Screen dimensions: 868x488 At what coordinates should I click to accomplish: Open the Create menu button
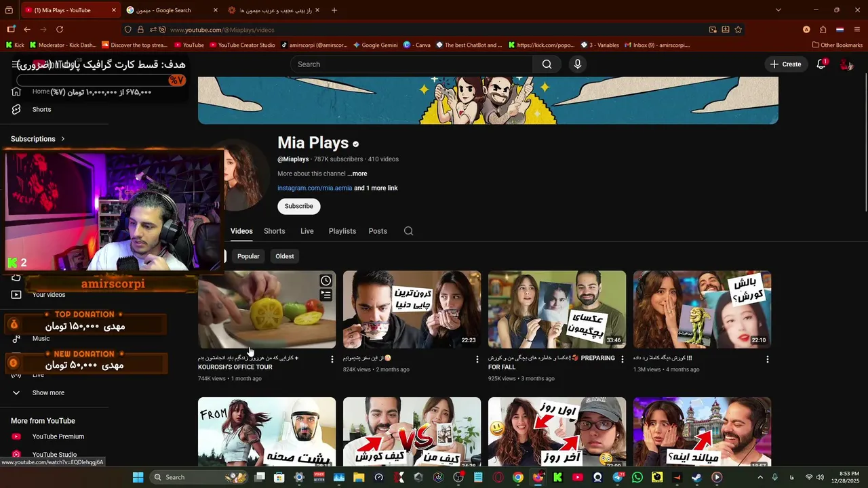(785, 64)
